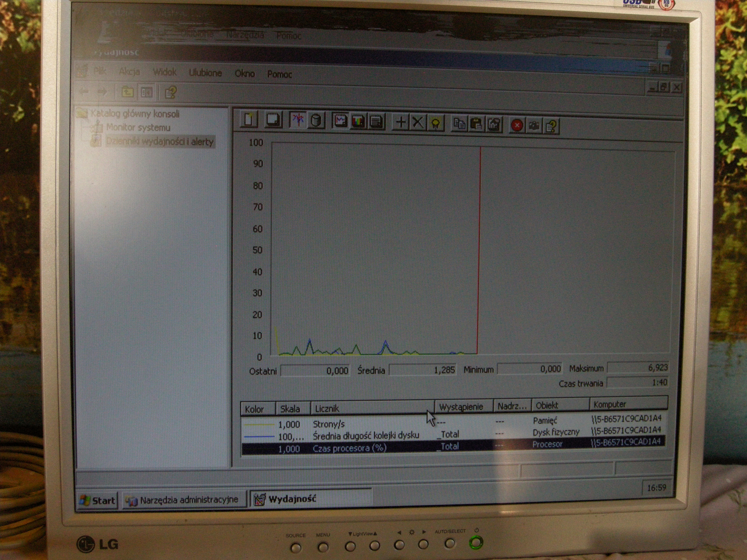Switch to graph view
The height and width of the screenshot is (560, 747).
point(340,121)
